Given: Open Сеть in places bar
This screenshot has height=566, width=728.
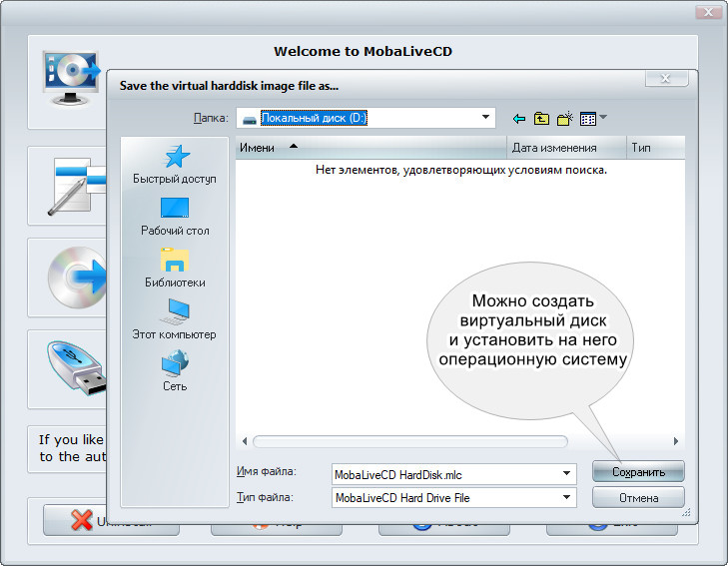Looking at the screenshot, I should 175,371.
